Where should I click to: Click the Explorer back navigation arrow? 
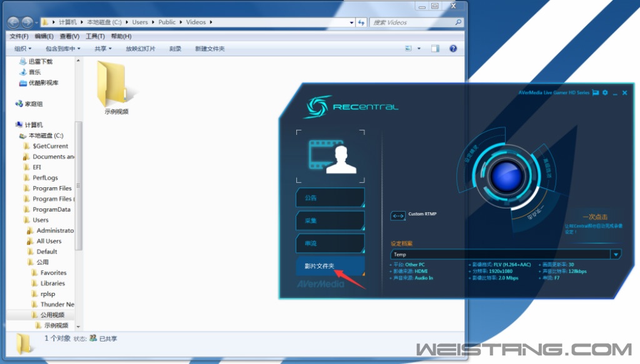13,22
